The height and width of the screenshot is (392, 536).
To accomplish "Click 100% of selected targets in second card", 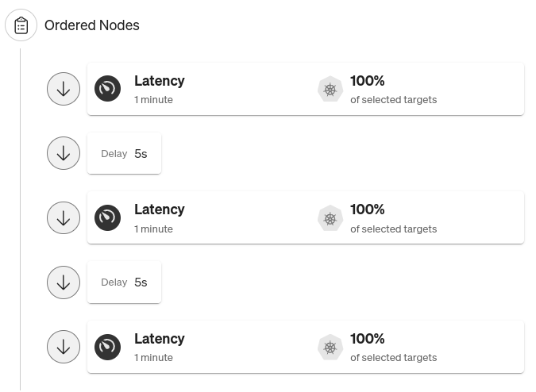I will (x=393, y=218).
